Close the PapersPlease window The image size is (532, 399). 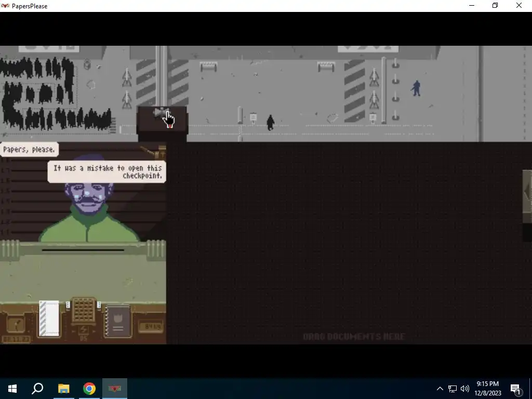click(x=519, y=5)
